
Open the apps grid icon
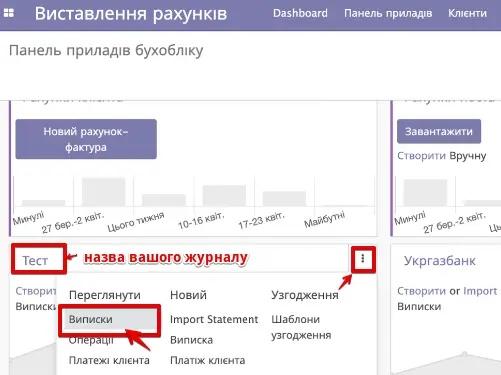[9, 13]
